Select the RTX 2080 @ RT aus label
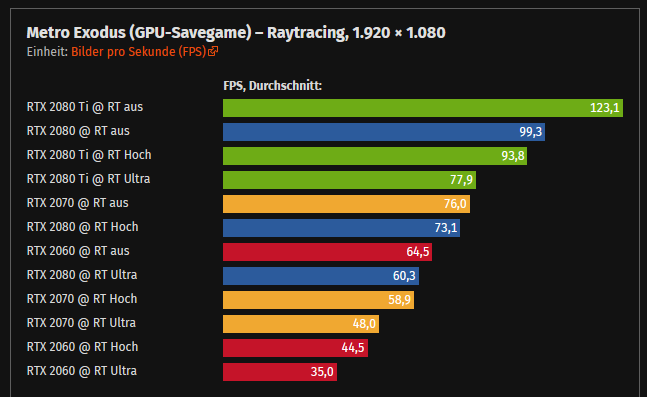The width and height of the screenshot is (647, 397). click(78, 131)
